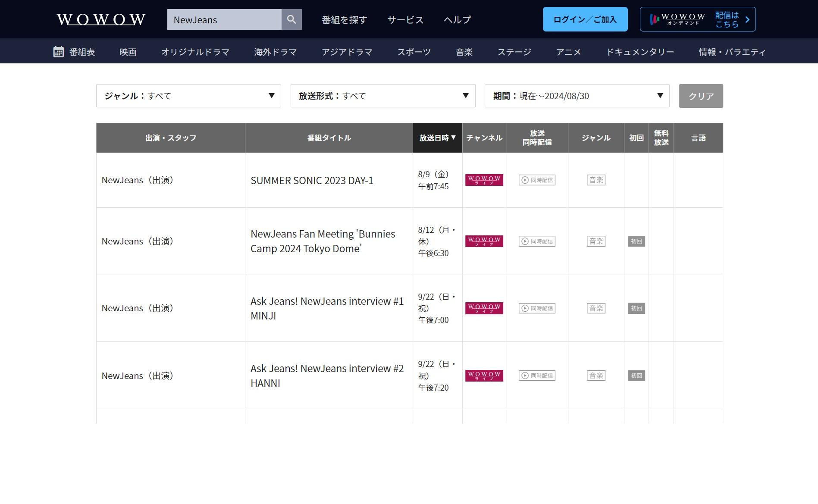Open the 音楽 navigation tab
Viewport: 818px width, 504px height.
pos(464,52)
